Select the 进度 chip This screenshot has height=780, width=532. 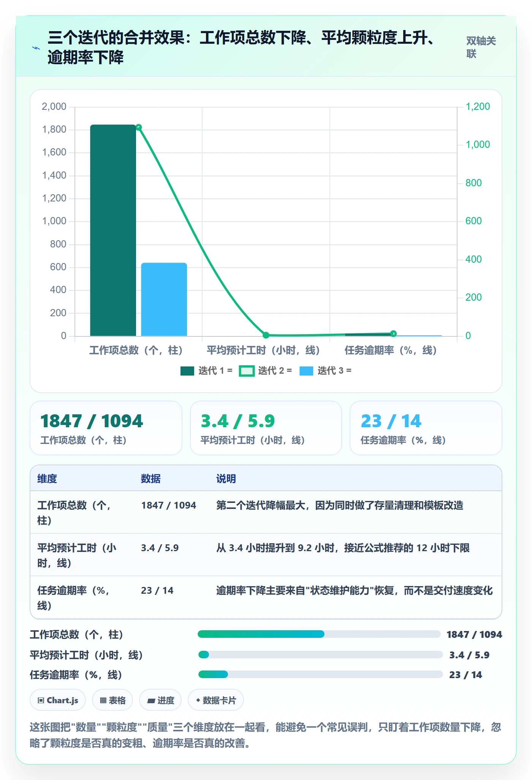click(160, 700)
